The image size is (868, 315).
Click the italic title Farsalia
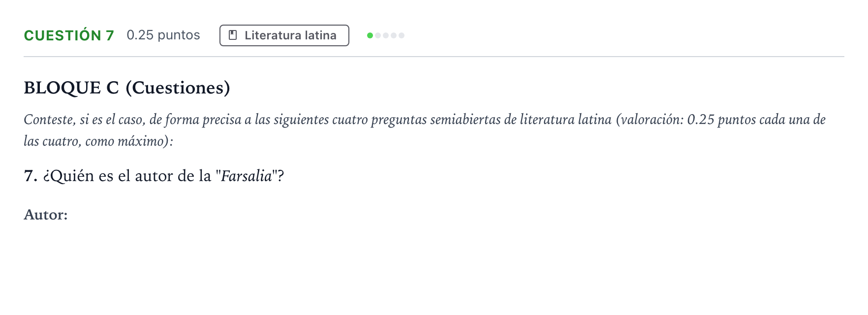(247, 176)
